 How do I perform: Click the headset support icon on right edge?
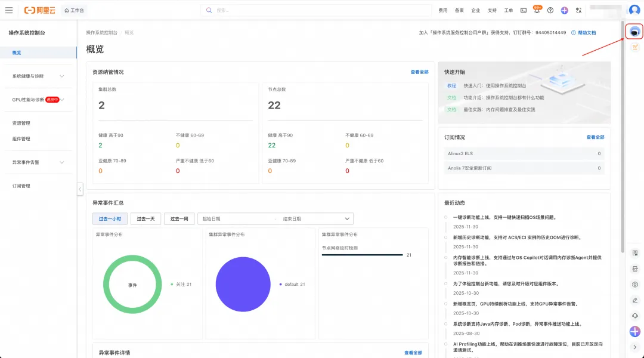point(634,316)
